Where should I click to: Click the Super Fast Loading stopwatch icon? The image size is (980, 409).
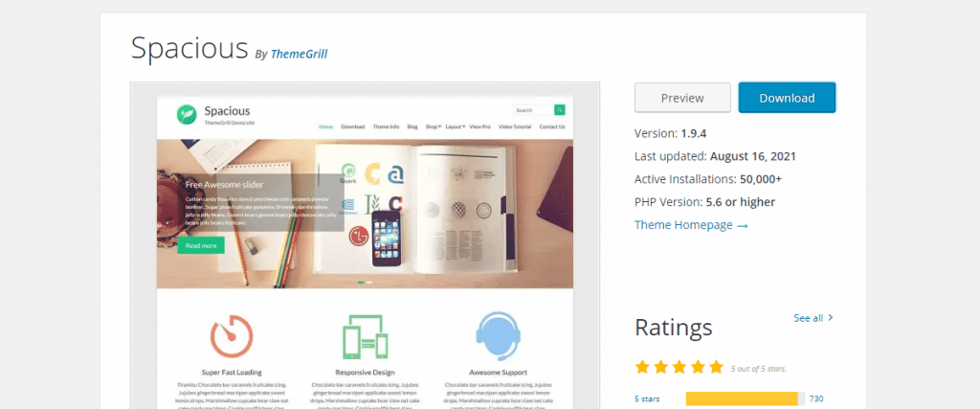pyautogui.click(x=232, y=336)
